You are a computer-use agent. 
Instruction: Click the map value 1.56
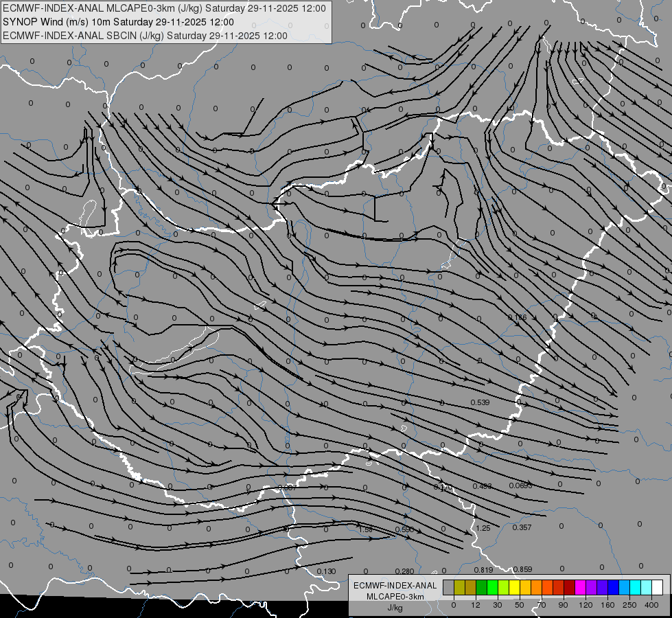366,529
